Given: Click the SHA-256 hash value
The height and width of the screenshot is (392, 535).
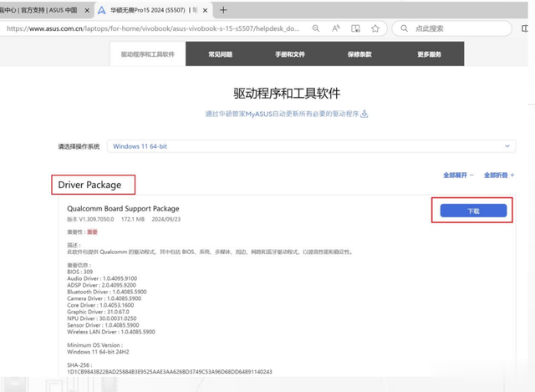Looking at the screenshot, I should pos(170,372).
